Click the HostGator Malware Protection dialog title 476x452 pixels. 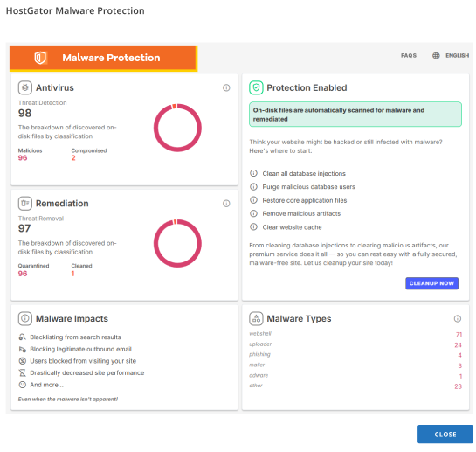75,11
